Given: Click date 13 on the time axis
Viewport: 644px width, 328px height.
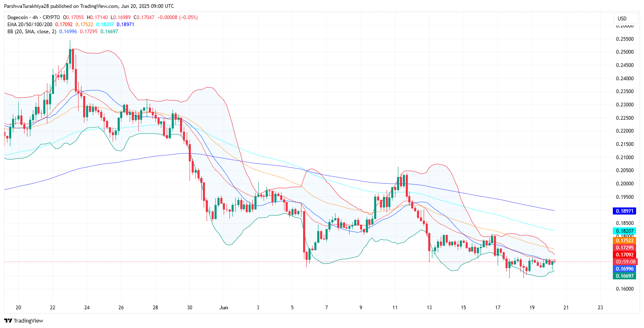Looking at the screenshot, I should point(429,308).
